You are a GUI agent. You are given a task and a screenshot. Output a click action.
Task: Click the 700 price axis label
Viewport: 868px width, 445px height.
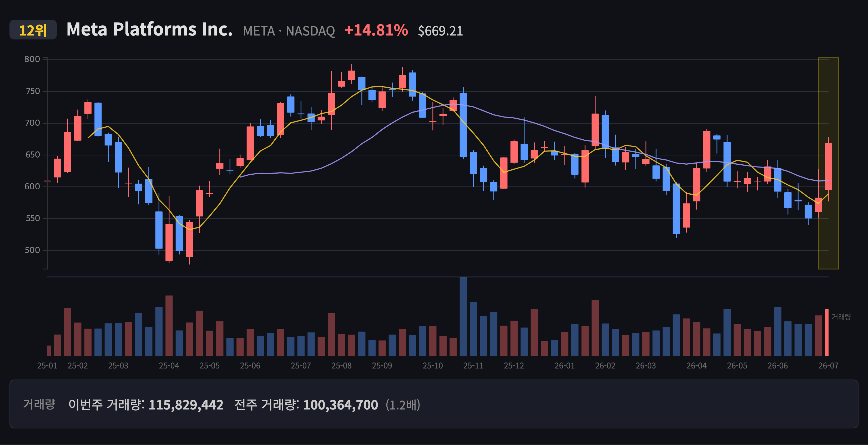(x=32, y=123)
